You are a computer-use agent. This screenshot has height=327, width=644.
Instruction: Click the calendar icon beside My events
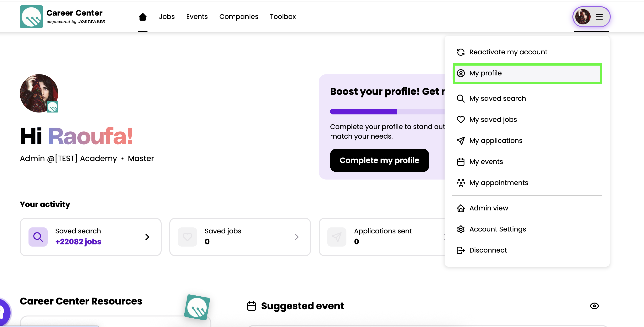click(461, 162)
